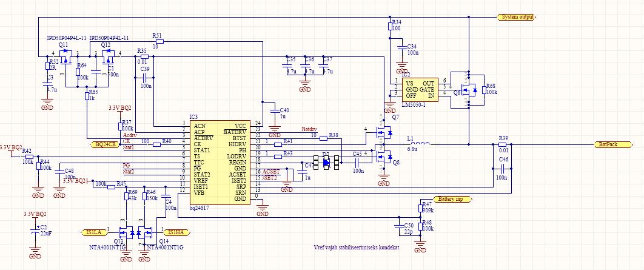644x270 pixels.
Task: Click resistor R43 symbol
Action: 277,156
